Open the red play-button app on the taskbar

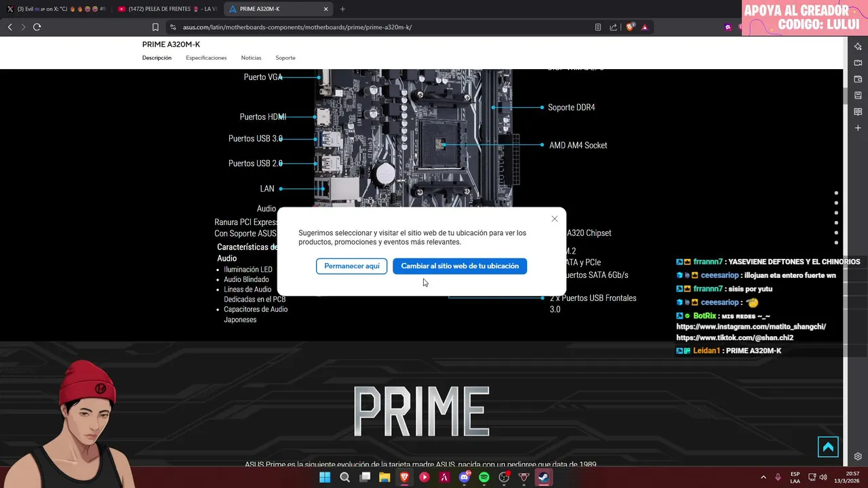tap(425, 477)
